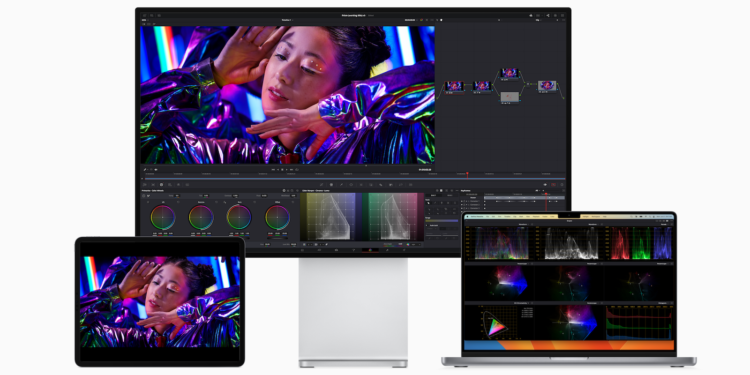This screenshot has width=750, height=375.
Task: Open the Keyframes palette icon
Action: click(545, 185)
